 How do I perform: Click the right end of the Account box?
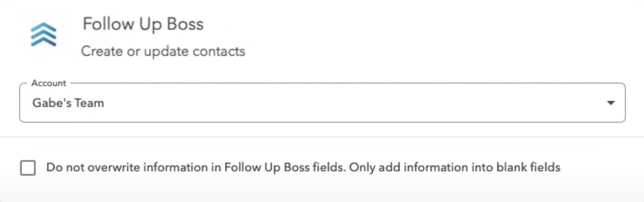tap(611, 103)
